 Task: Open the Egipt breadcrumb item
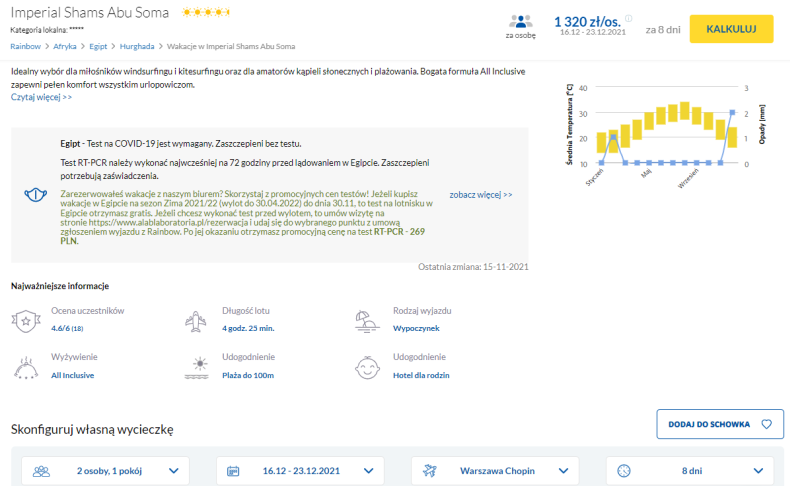(x=97, y=46)
